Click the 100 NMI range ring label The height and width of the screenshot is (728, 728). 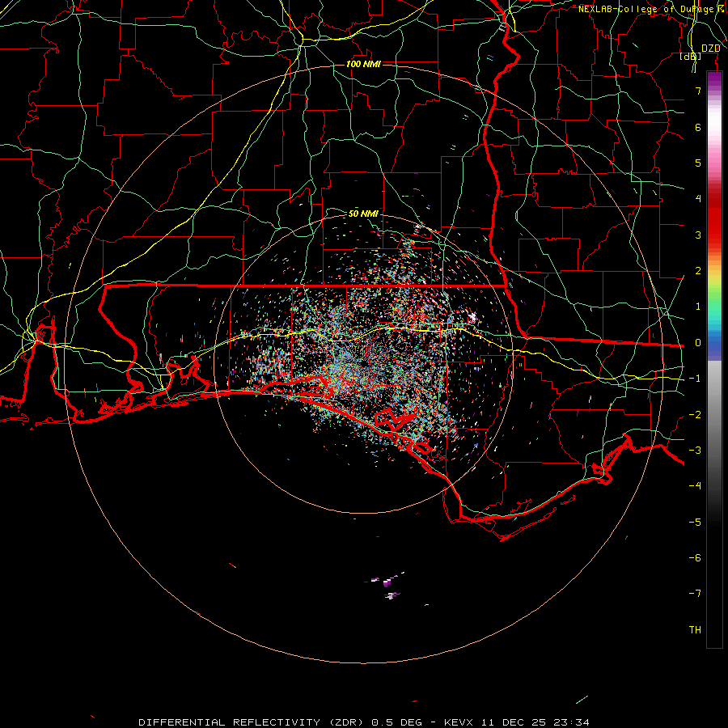(363, 64)
